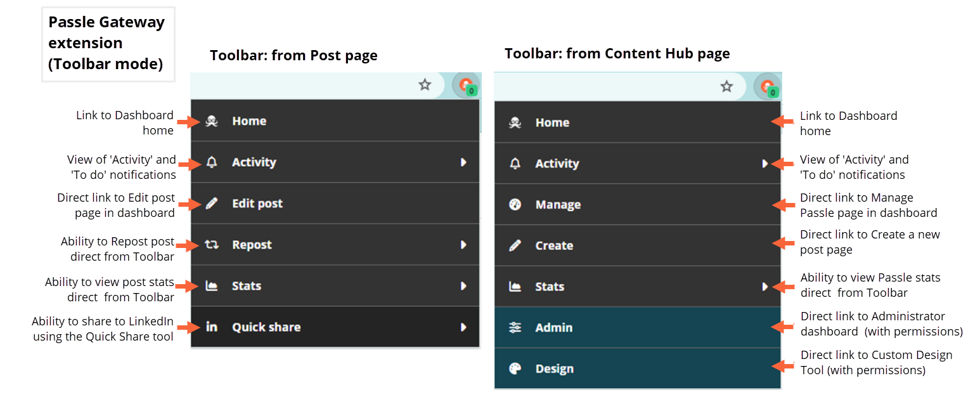Click 'Direct link to Edit post page' caption

pyautogui.click(x=116, y=205)
